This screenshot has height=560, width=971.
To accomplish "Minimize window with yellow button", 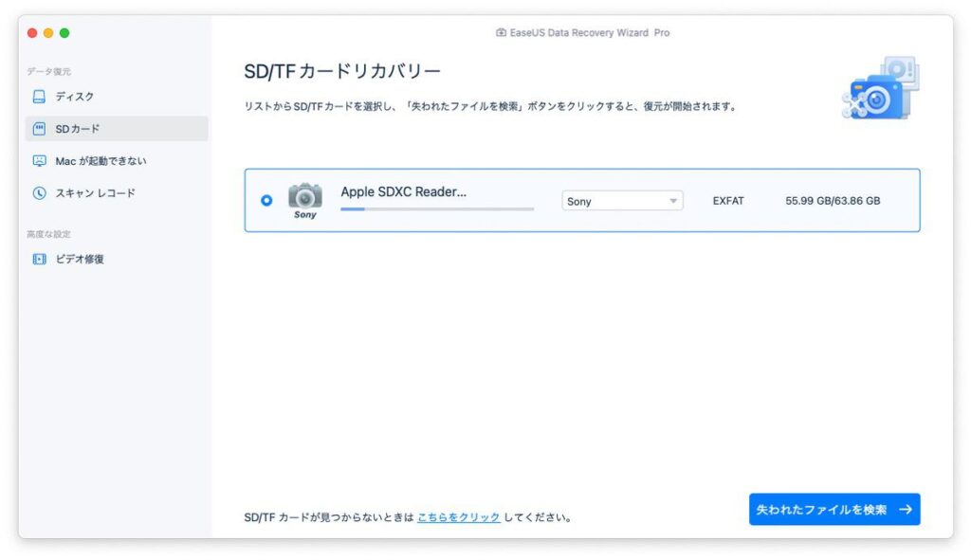I will pos(48,33).
